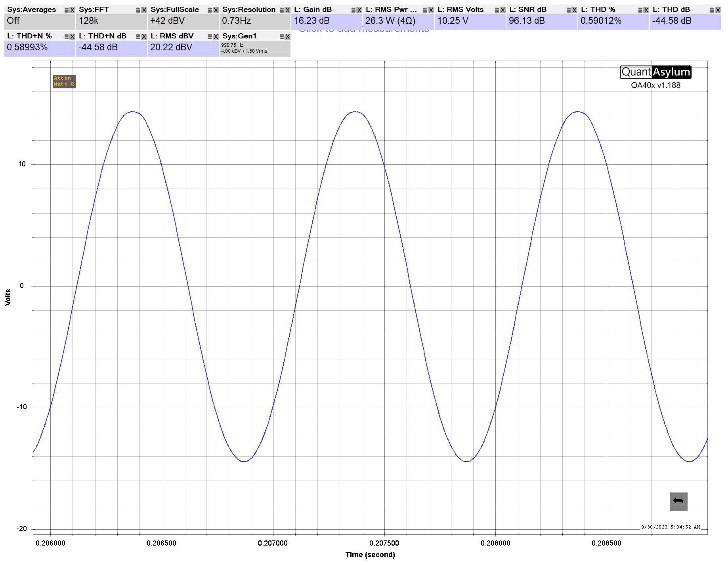Select the FFT size value 128k
The width and height of the screenshot is (728, 563).
pos(88,21)
